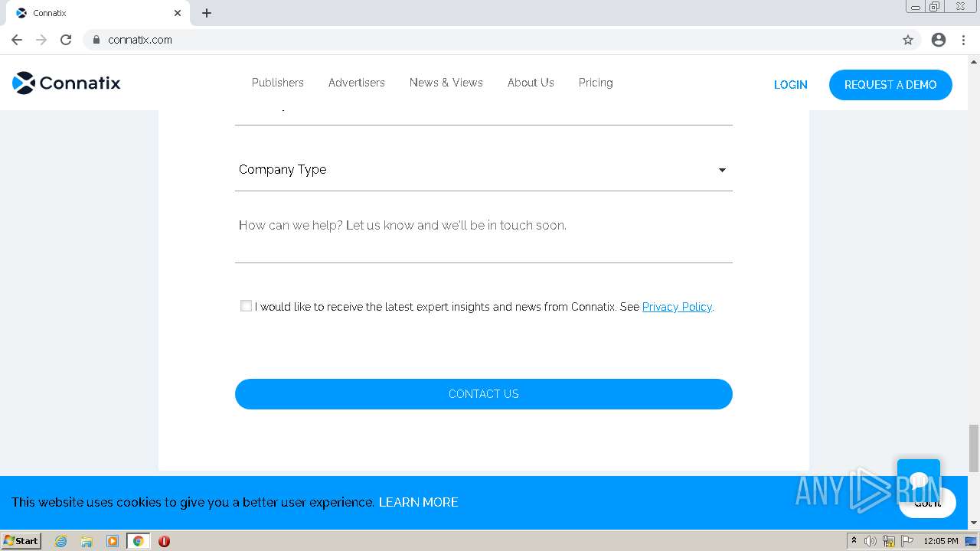Open Chrome three-dot menu
The height and width of the screenshot is (551, 980).
pos(963,40)
